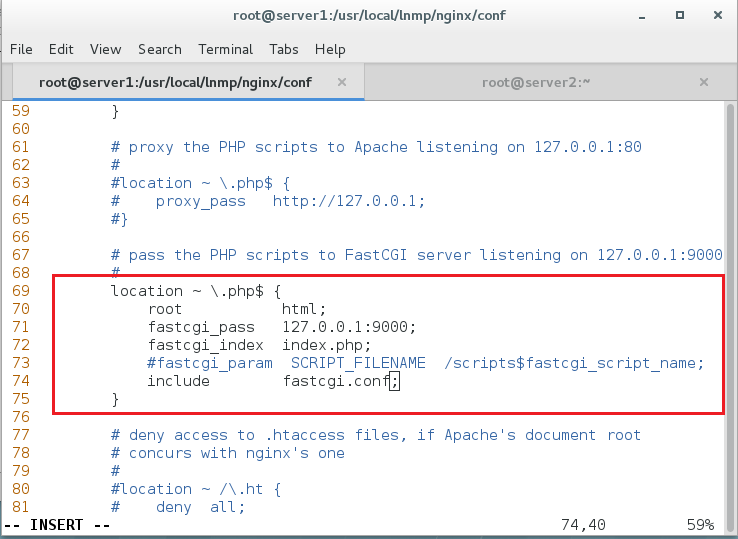Click the '-- INSERT --' mode indicator
This screenshot has width=738, height=539.
click(57, 525)
